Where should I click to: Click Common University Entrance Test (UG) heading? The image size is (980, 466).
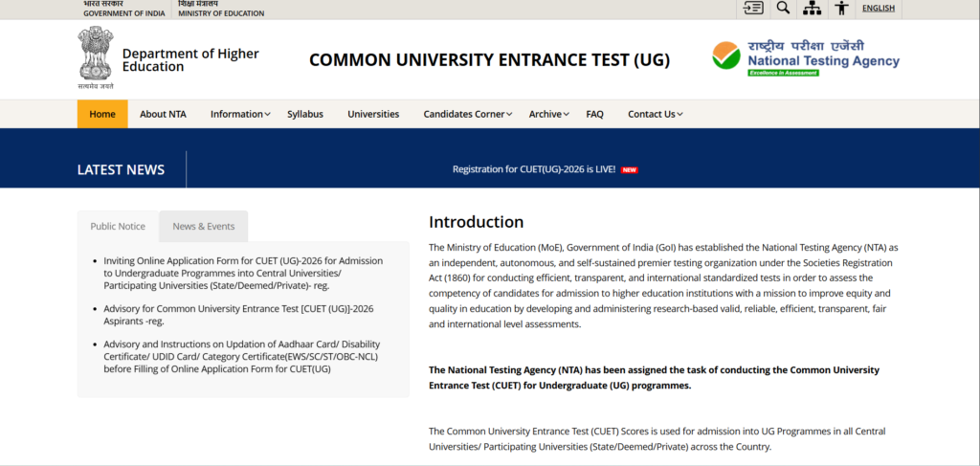click(x=489, y=60)
